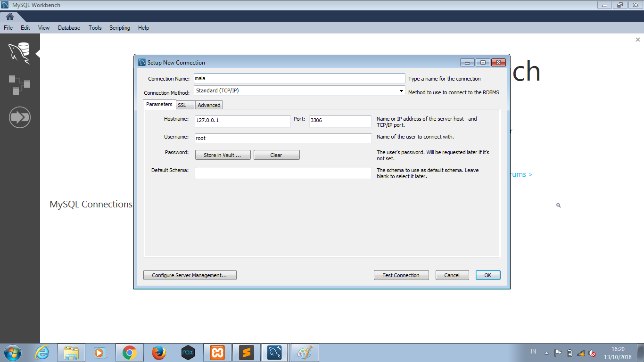Open the Windows Start menu
This screenshot has width=644, height=362.
point(12,353)
